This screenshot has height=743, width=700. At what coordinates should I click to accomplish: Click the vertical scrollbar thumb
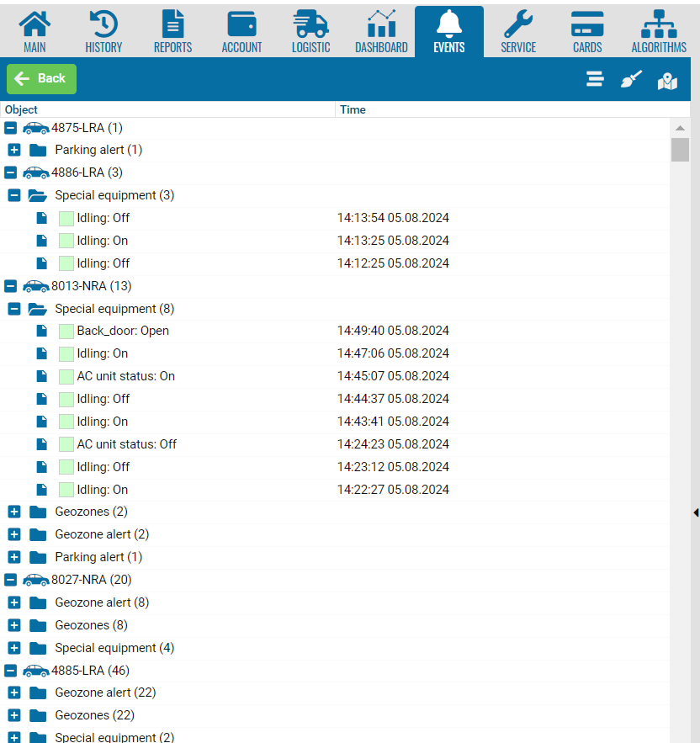tap(680, 150)
